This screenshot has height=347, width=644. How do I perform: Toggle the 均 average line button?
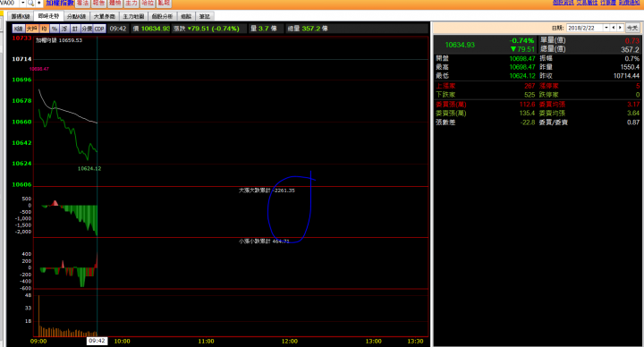click(x=44, y=29)
